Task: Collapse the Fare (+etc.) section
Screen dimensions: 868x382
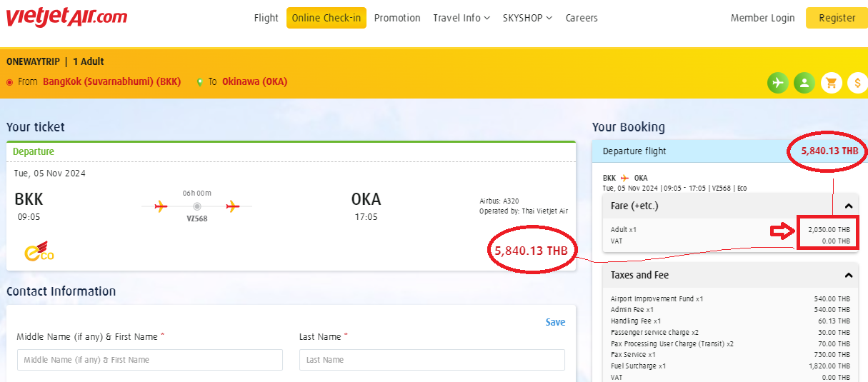Action: pyautogui.click(x=849, y=206)
